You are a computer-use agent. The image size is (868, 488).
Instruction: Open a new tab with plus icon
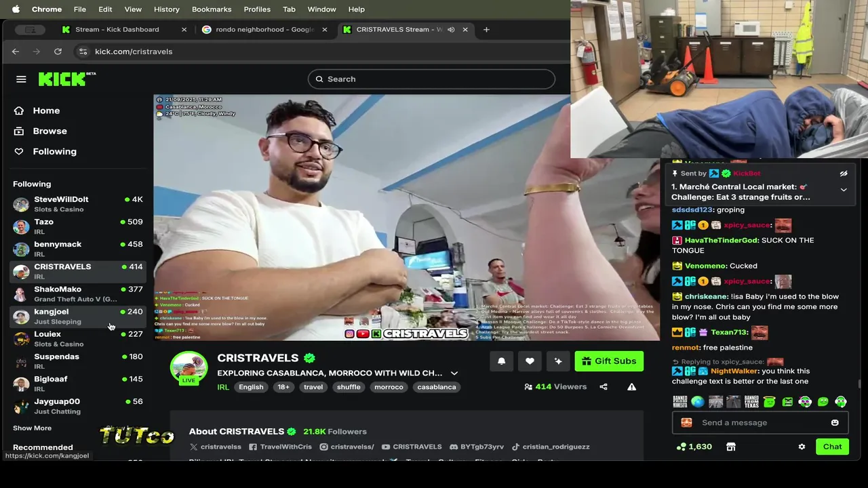[486, 29]
